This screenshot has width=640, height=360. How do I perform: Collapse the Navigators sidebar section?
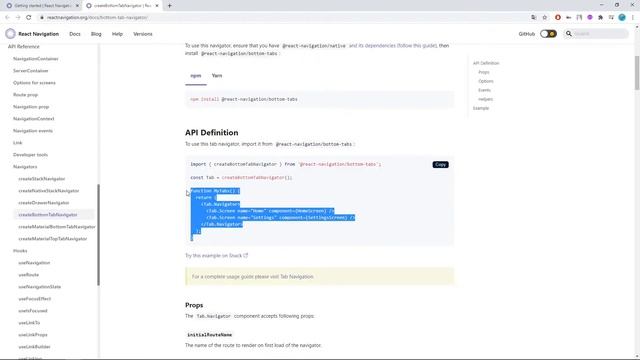tap(25, 167)
